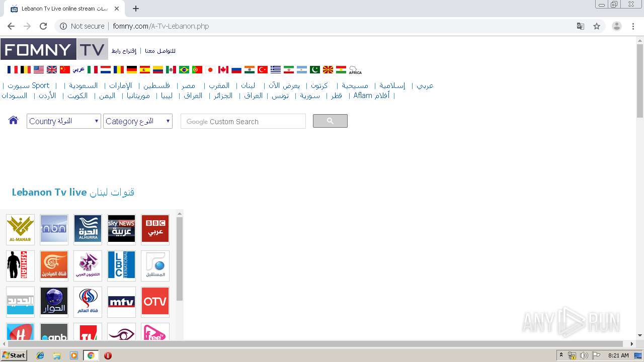The height and width of the screenshot is (362, 644).
Task: Open the Al Hiwar channel
Action: (54, 302)
